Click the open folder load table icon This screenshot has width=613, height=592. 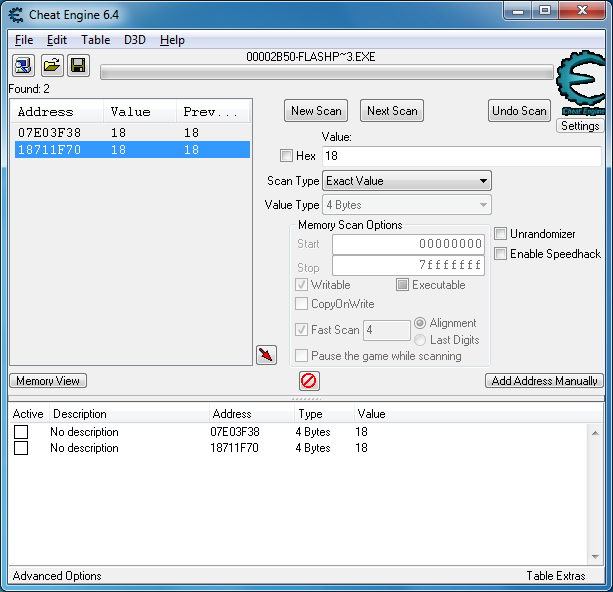click(x=52, y=65)
